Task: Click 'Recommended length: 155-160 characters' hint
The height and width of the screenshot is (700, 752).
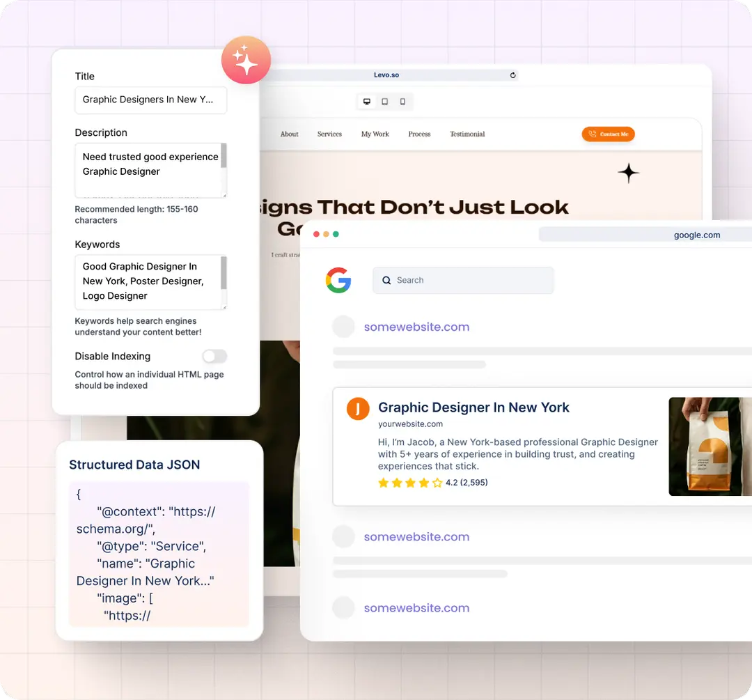Action: point(136,215)
